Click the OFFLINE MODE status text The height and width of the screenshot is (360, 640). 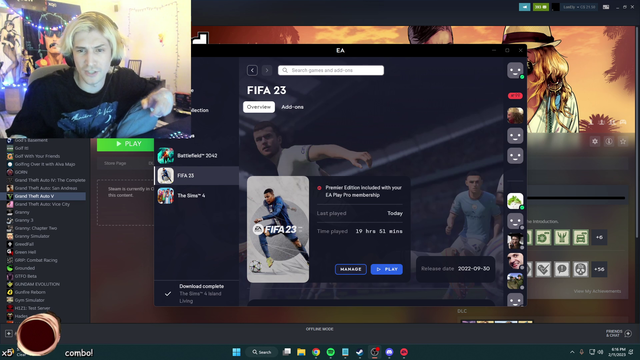320,329
